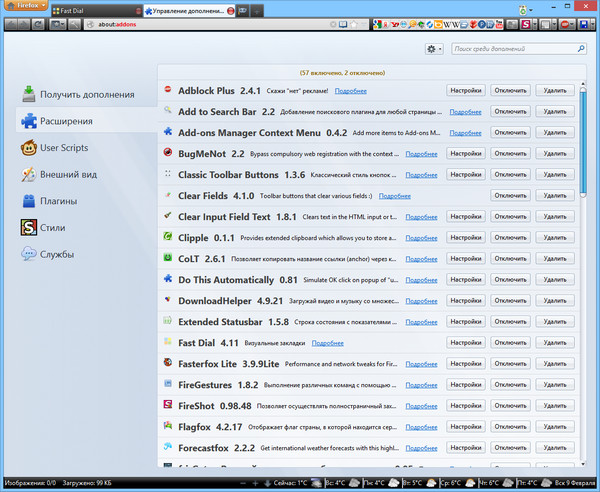The height and width of the screenshot is (492, 600).
Task: Click the FireShot extension icon
Action: coord(168,407)
